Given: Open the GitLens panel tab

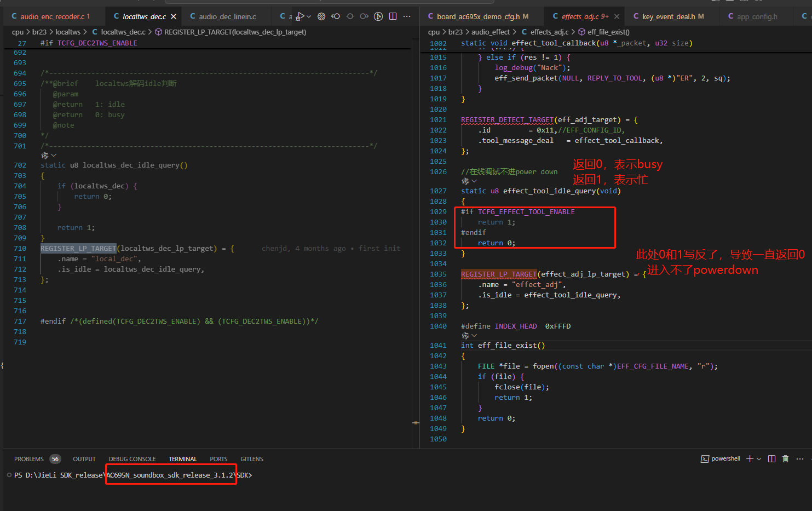Looking at the screenshot, I should [x=252, y=459].
